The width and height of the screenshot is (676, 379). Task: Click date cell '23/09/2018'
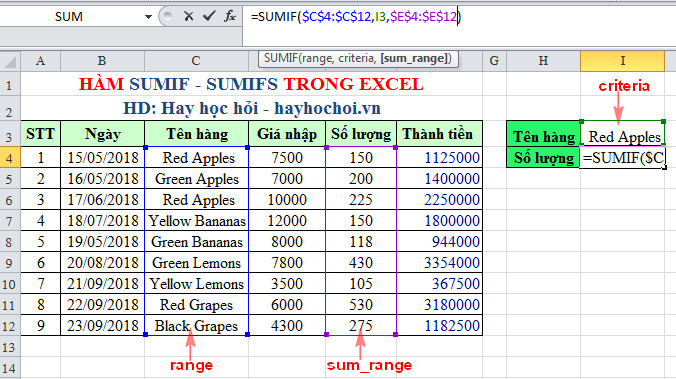102,326
